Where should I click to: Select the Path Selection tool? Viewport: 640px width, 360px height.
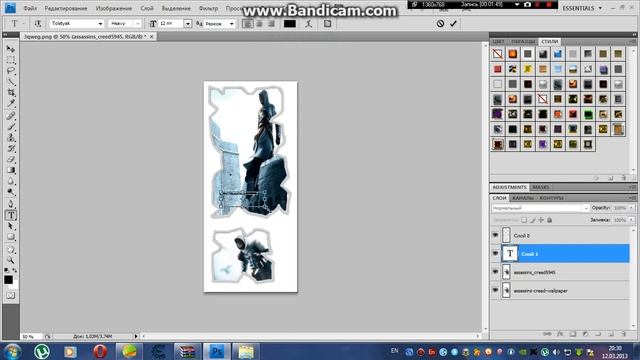[11, 226]
